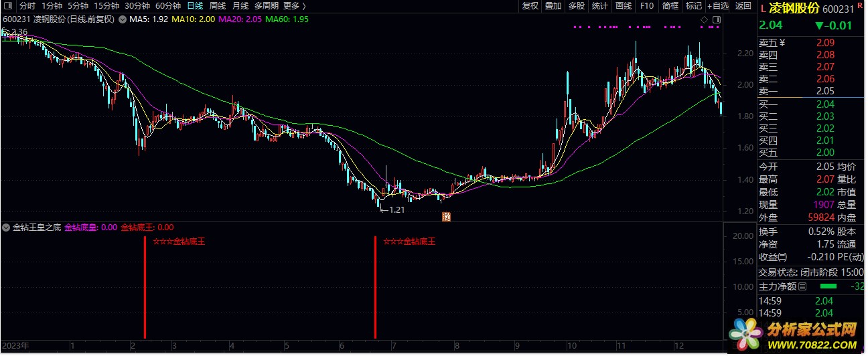Open the 多股 multi-stock view
The image size is (868, 356).
tap(576, 6)
